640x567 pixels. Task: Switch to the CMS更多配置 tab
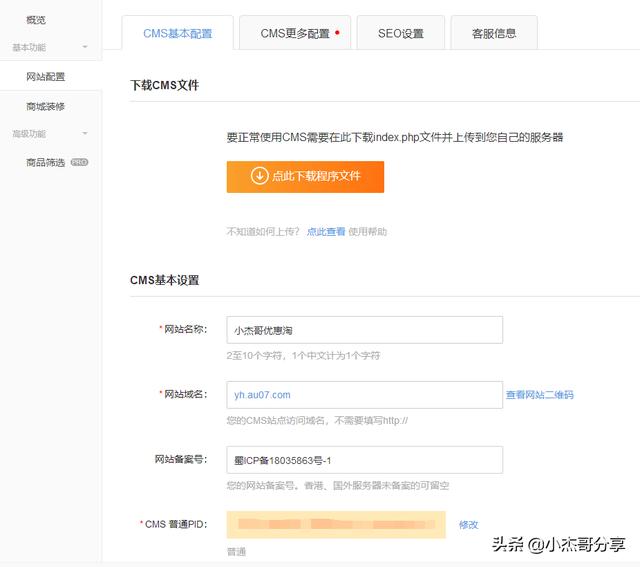point(295,33)
